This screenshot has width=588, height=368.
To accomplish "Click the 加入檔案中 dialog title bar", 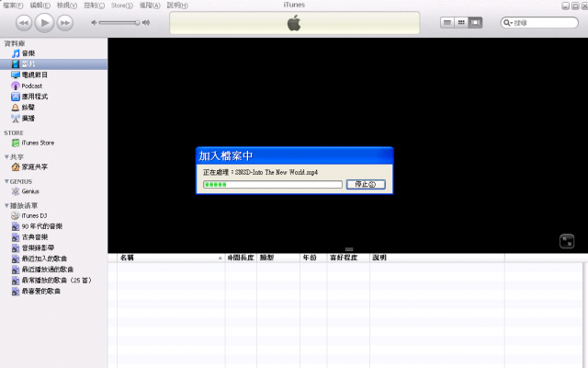I will click(294, 155).
